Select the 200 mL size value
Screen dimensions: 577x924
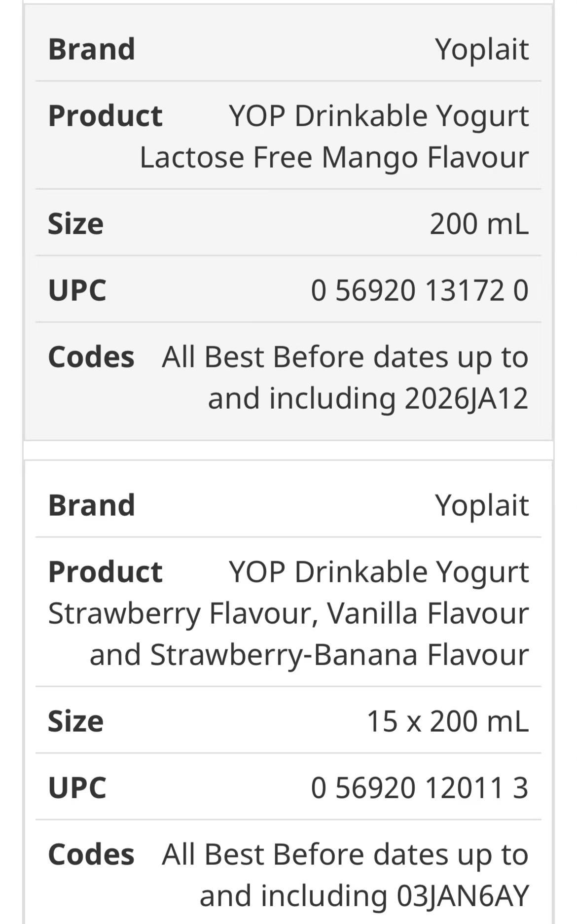(x=479, y=223)
